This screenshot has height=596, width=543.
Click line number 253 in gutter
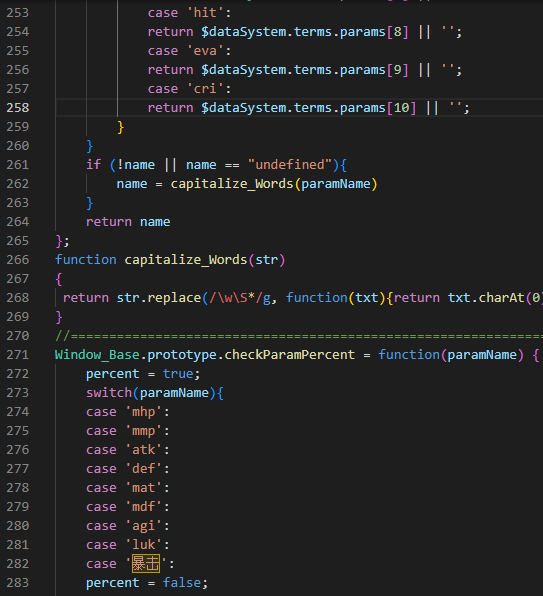pos(17,13)
